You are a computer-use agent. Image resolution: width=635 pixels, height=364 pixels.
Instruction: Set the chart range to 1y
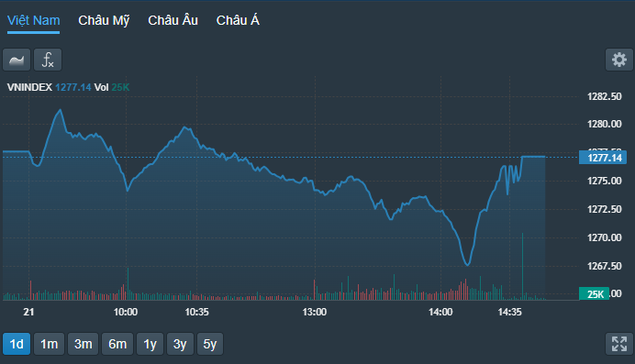tap(150, 344)
